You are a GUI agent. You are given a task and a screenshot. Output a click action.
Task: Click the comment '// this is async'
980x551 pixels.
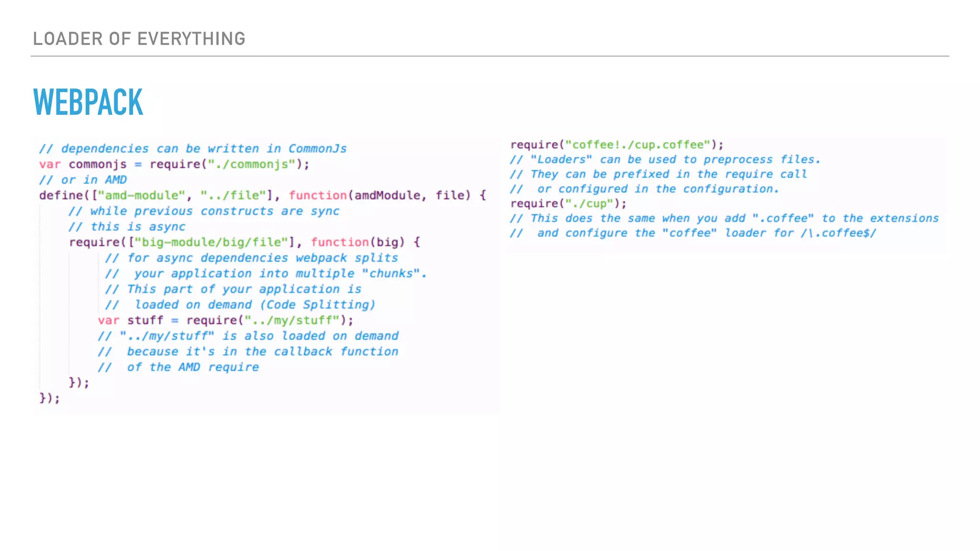point(127,227)
